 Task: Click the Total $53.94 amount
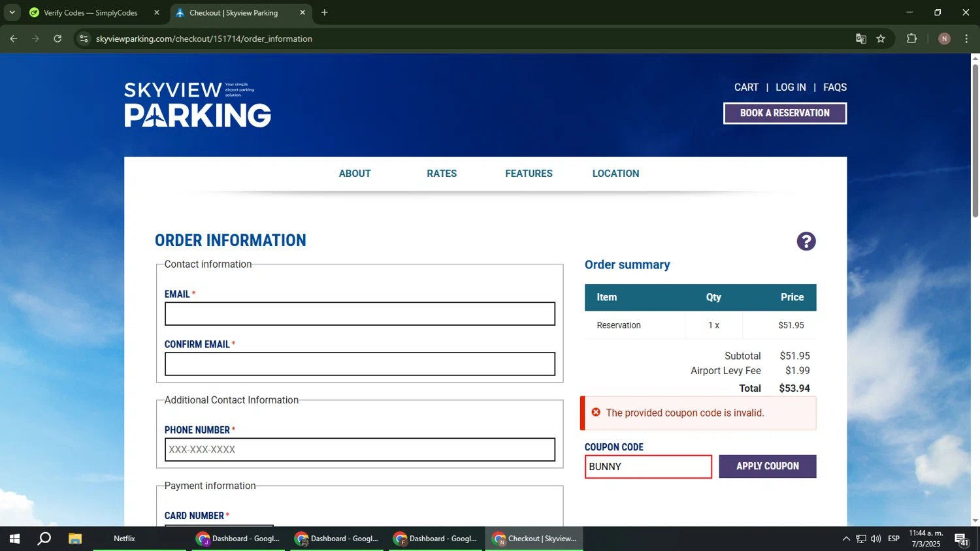tap(794, 388)
